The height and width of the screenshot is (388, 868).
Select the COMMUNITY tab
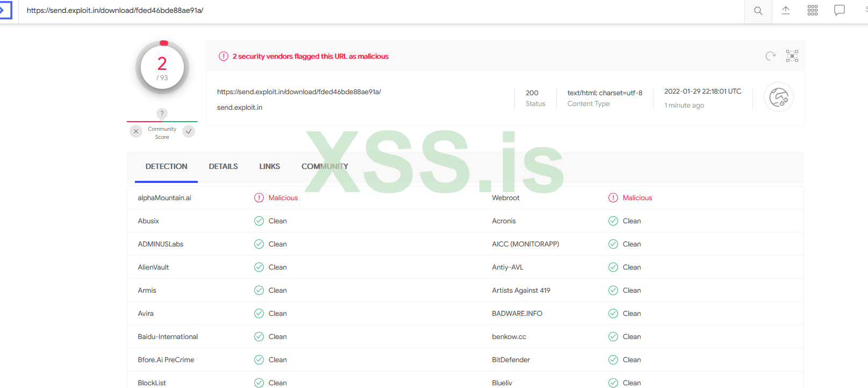325,167
